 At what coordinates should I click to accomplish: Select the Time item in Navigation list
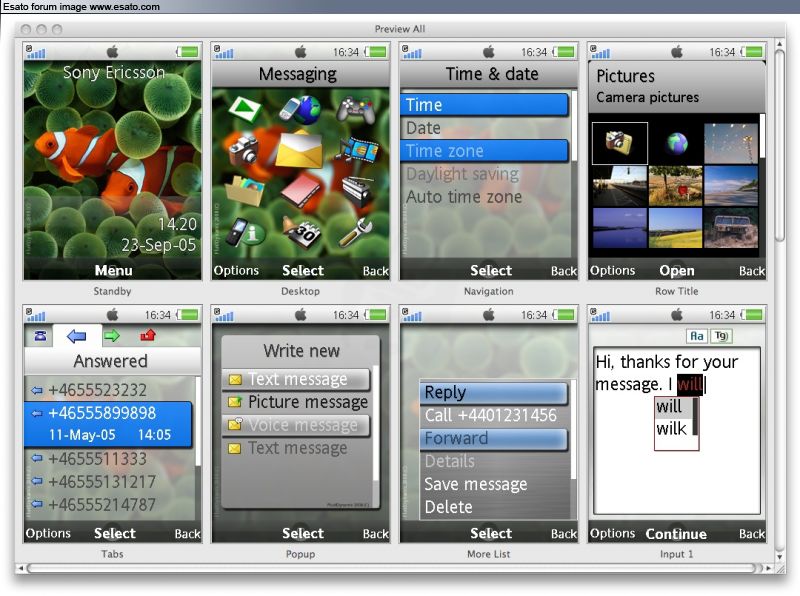(x=484, y=105)
